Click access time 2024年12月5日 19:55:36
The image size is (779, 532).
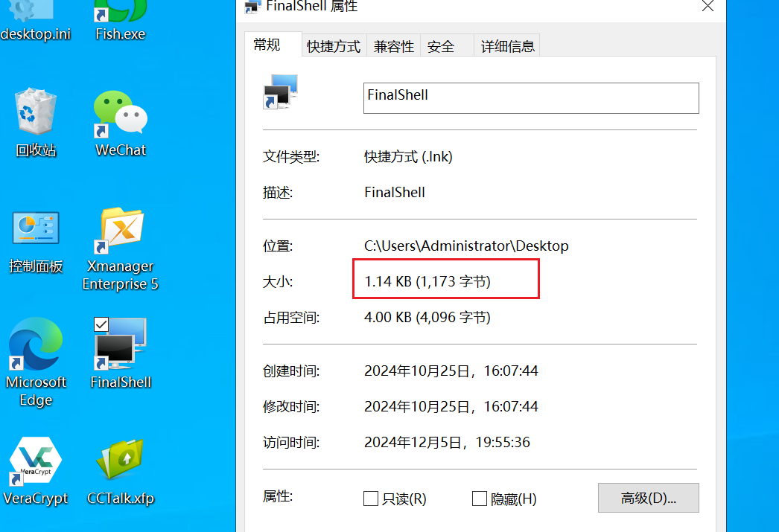[x=447, y=442]
